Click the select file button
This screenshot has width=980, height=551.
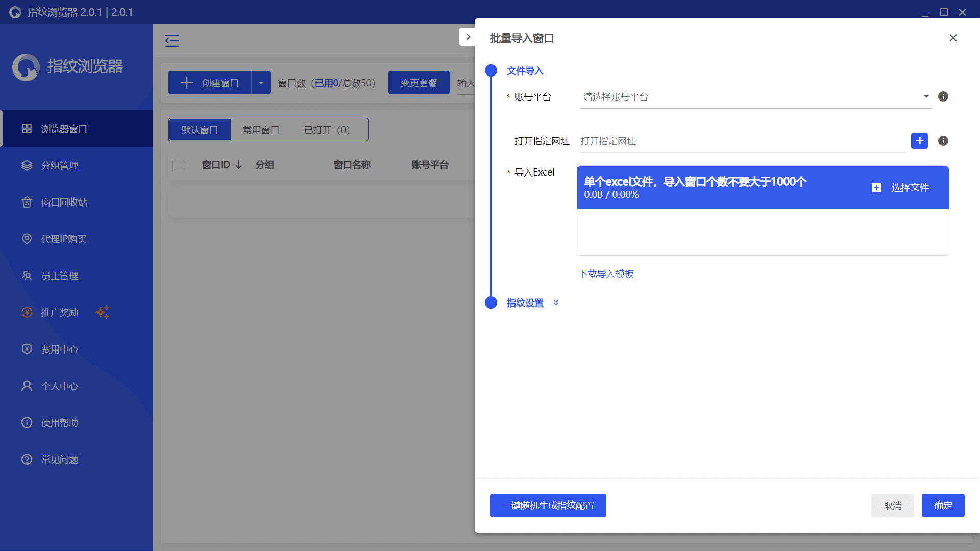click(900, 188)
